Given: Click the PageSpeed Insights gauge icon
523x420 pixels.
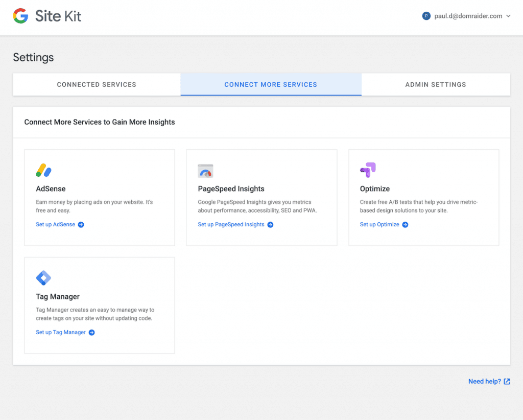Looking at the screenshot, I should pyautogui.click(x=205, y=171).
